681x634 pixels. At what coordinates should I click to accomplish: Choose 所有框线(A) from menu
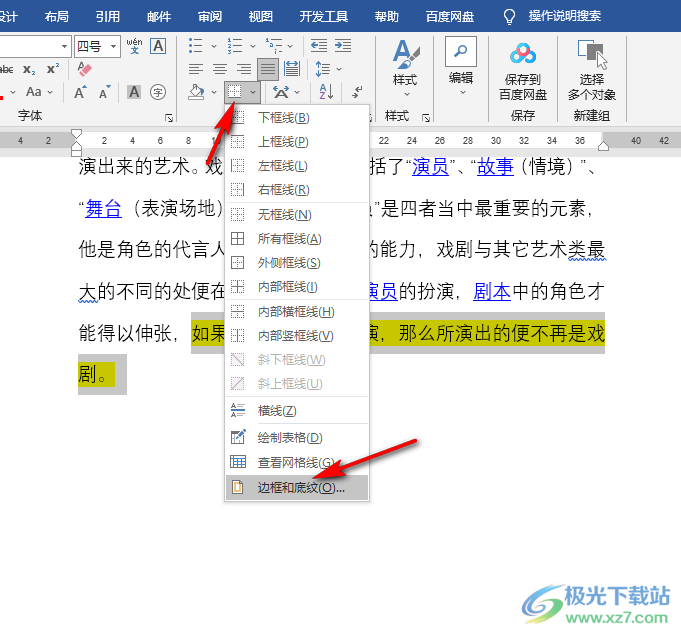click(297, 238)
